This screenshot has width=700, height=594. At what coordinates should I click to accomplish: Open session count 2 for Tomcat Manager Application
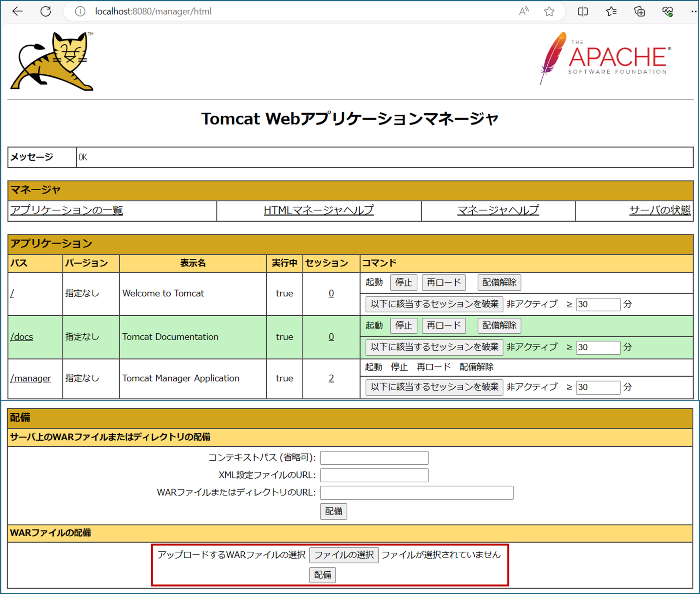(331, 379)
